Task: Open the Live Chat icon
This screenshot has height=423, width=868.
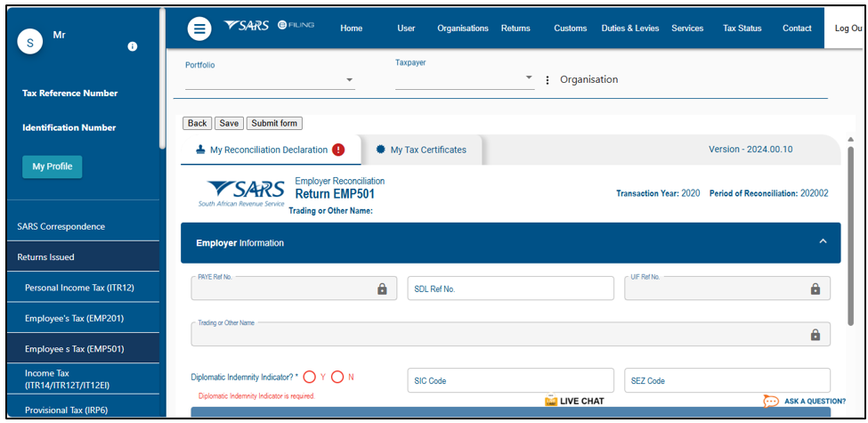Action: [551, 401]
